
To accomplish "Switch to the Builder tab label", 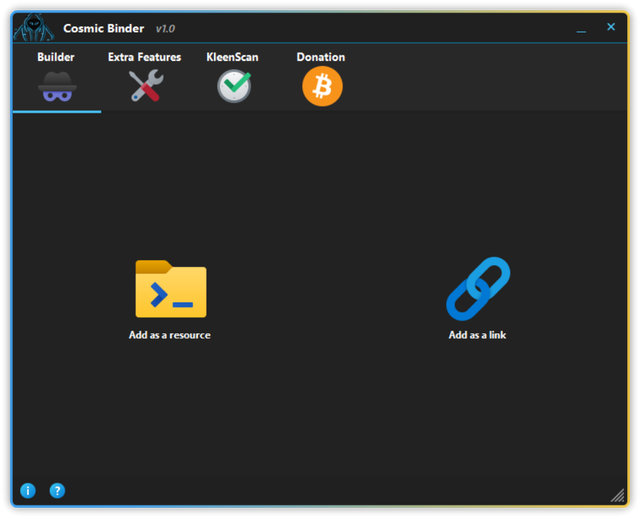I will click(x=56, y=57).
